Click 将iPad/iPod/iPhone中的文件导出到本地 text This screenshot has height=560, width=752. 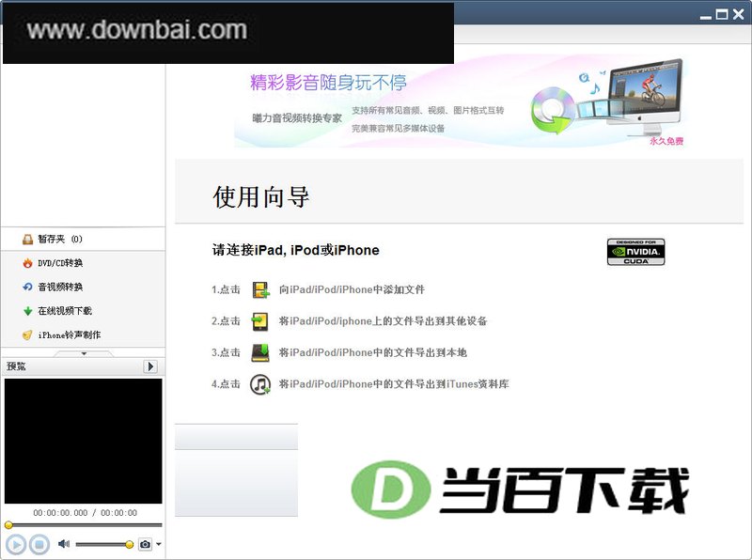(x=372, y=352)
